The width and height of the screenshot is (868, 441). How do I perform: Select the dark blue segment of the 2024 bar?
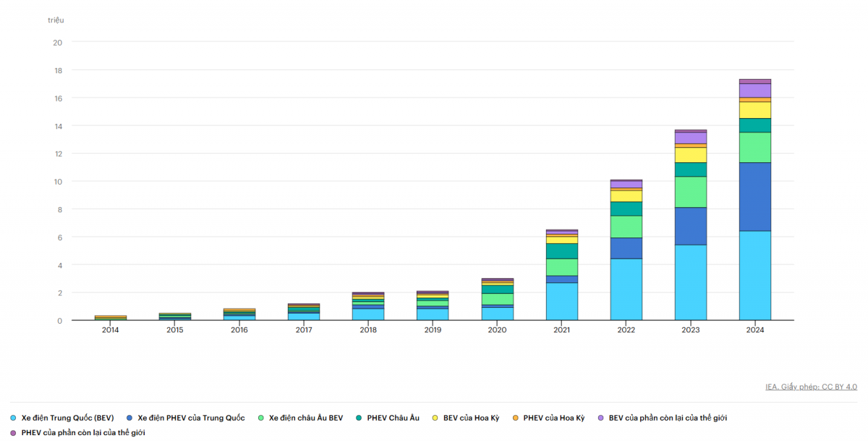pos(754,196)
